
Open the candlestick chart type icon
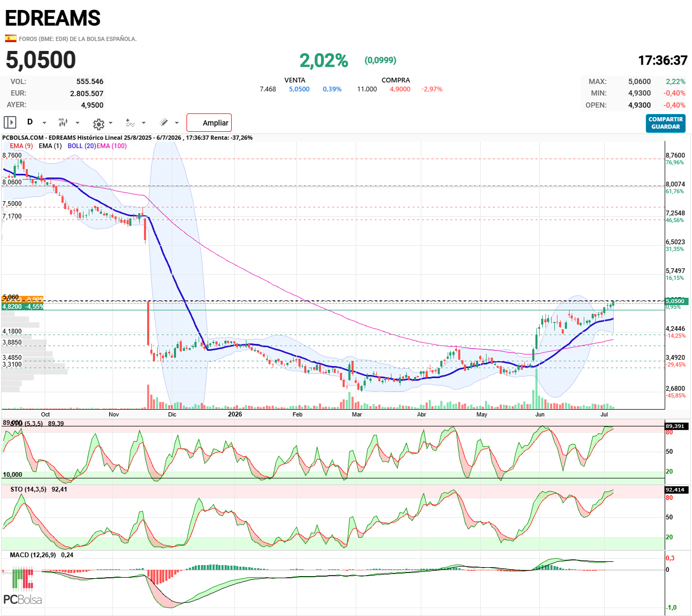[x=63, y=122]
